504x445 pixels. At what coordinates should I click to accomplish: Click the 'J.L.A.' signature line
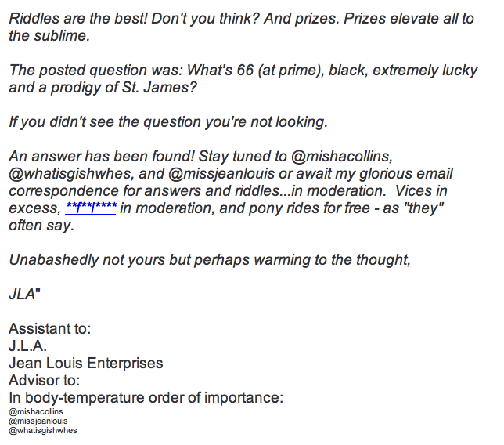(28, 346)
